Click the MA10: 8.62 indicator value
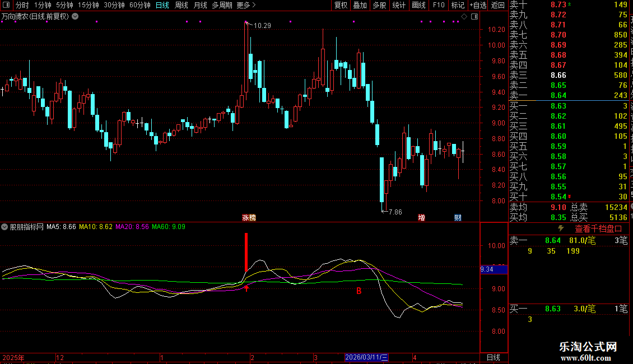 click(96, 227)
